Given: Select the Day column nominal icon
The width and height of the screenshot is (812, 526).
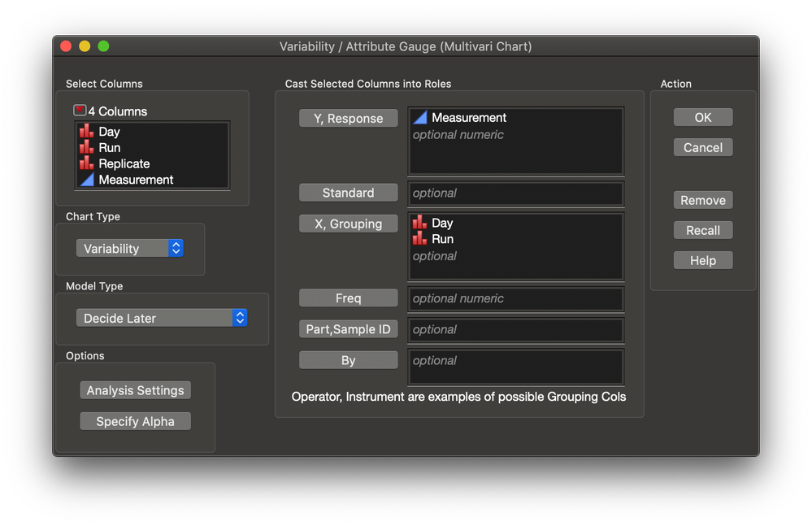Looking at the screenshot, I should click(86, 131).
